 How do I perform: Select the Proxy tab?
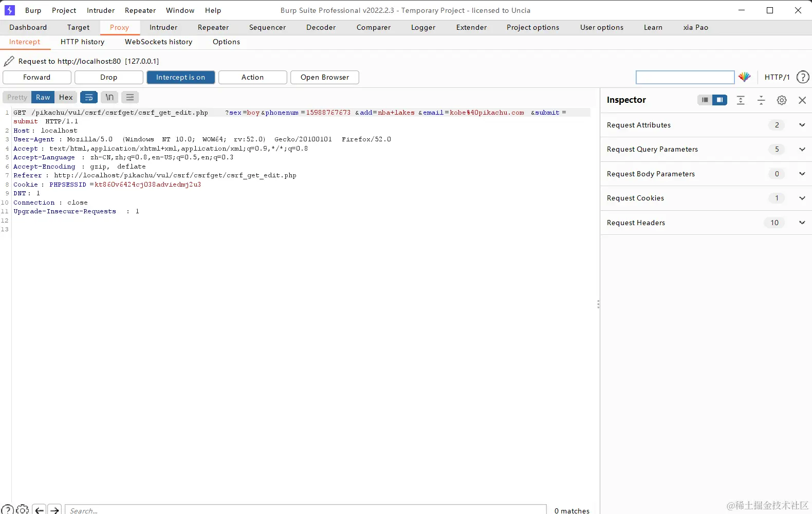[119, 27]
